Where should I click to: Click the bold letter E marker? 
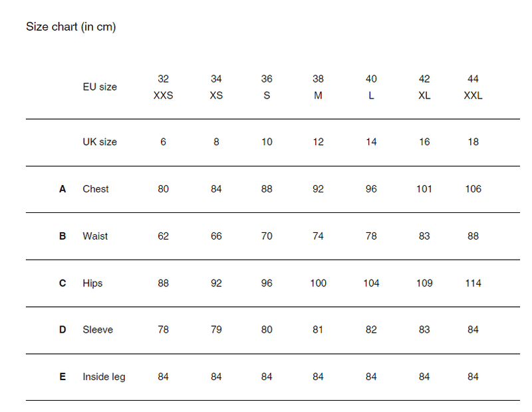[x=63, y=377]
